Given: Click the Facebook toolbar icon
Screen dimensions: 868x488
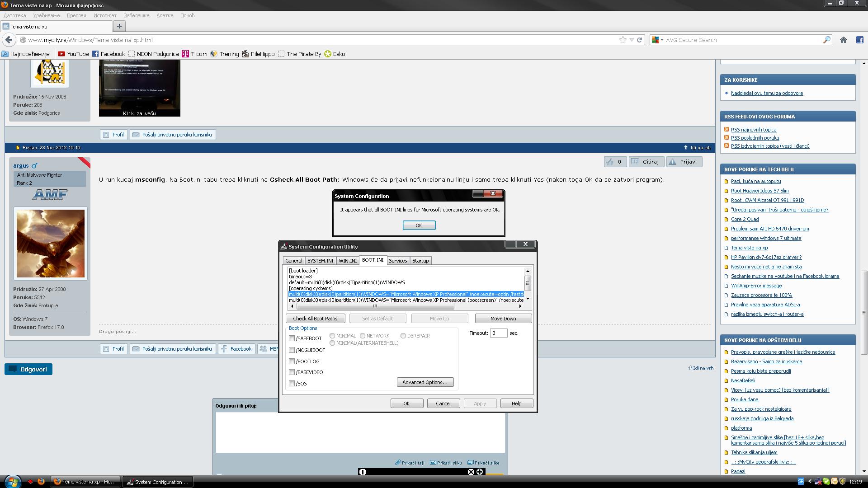Looking at the screenshot, I should [859, 40].
